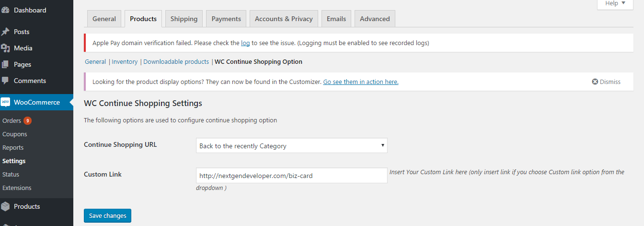Click the orange Orders count badge
Image resolution: width=644 pixels, height=226 pixels.
point(27,120)
